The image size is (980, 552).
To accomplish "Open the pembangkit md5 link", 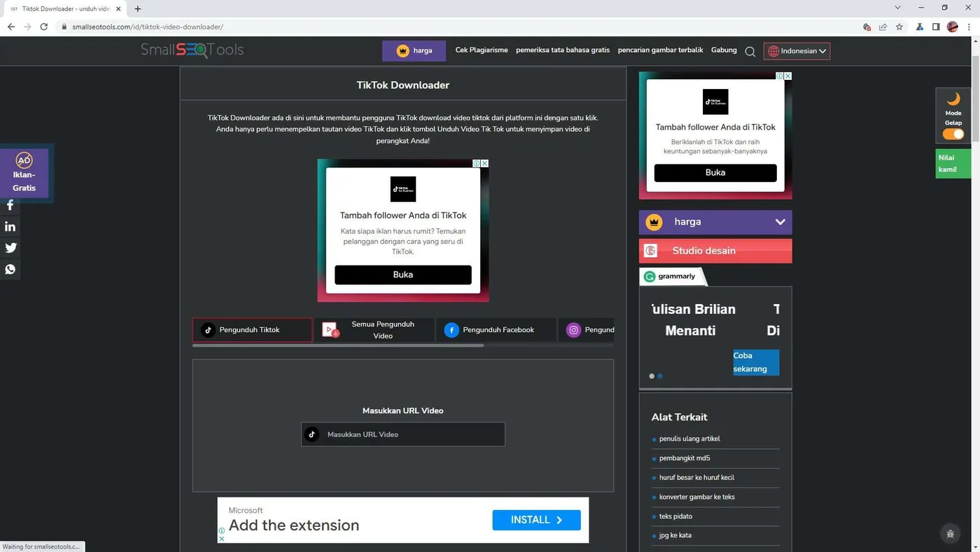I will [x=685, y=458].
